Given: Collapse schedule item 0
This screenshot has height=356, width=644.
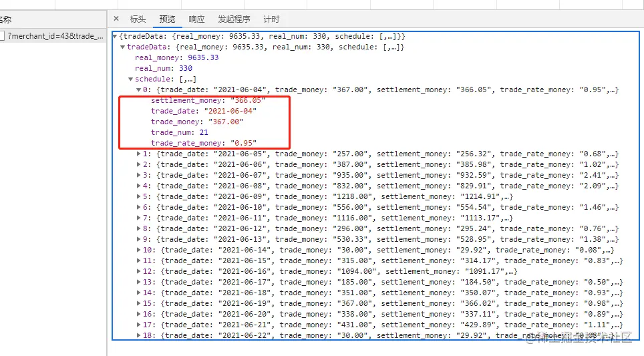Looking at the screenshot, I should [x=139, y=90].
